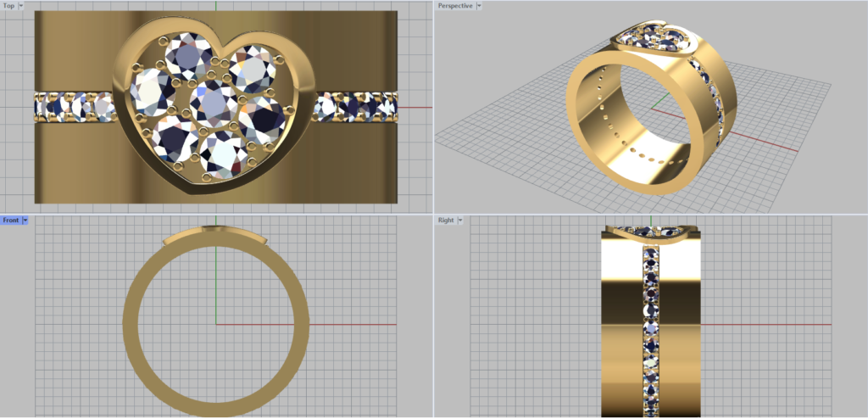The image size is (868, 419).
Task: Pick the left pavé diamond row in Top view
Action: [75, 107]
